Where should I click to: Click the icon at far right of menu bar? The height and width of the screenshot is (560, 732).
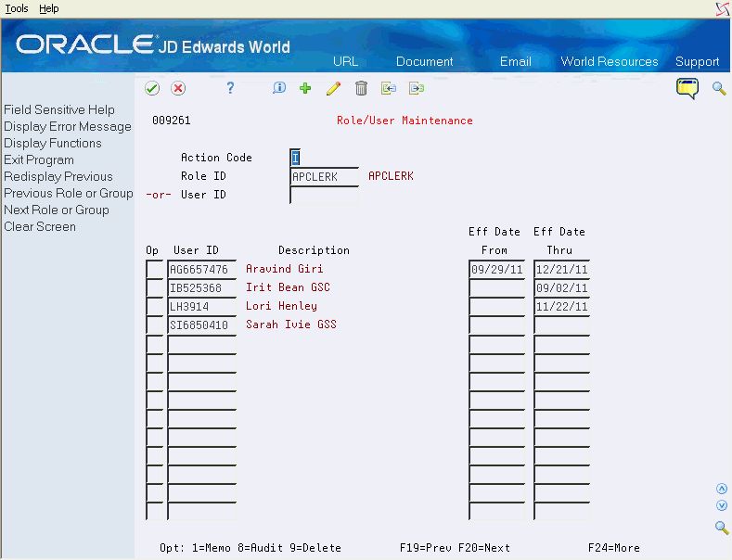722,9
